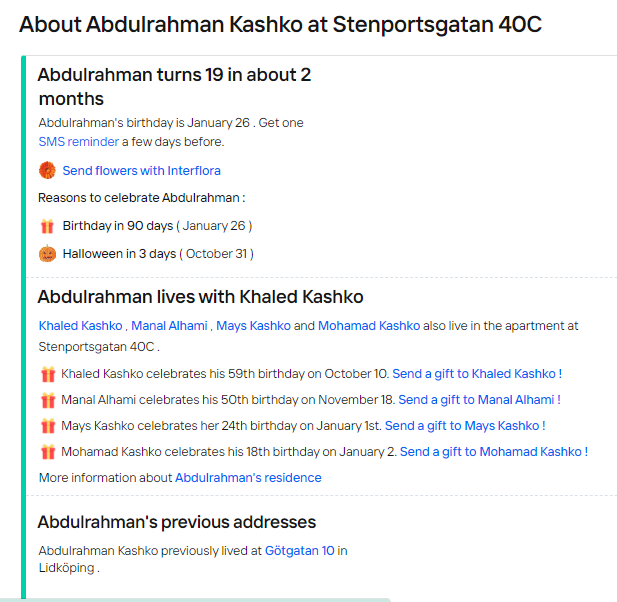
Task: Click the Halloween pumpkin icon
Action: pyautogui.click(x=47, y=253)
